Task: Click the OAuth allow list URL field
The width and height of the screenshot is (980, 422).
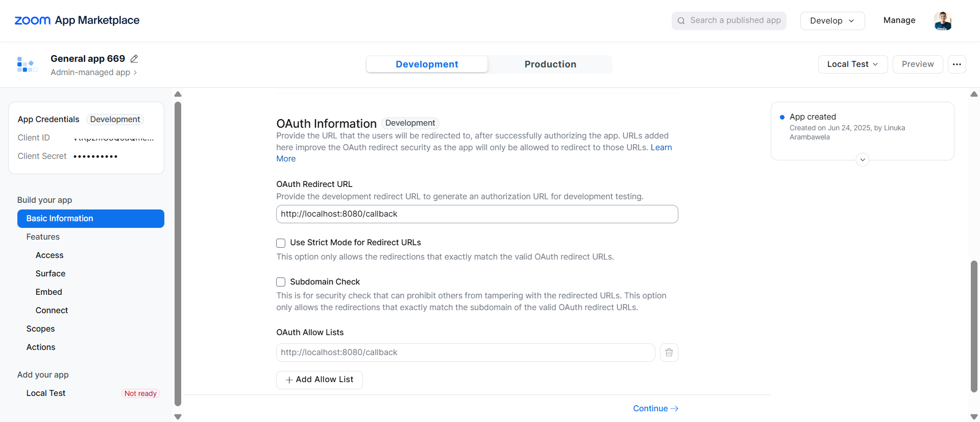Action: [x=465, y=353]
